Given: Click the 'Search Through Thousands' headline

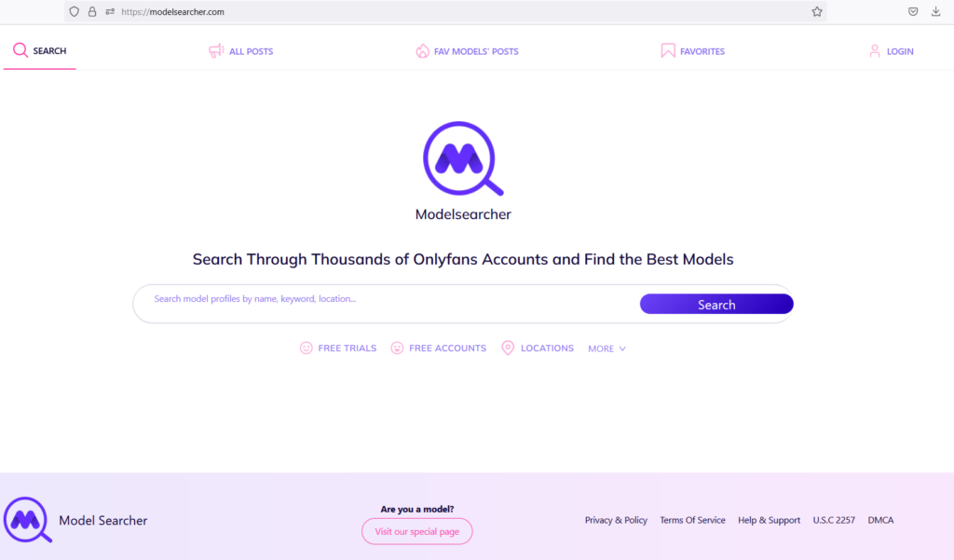Looking at the screenshot, I should coord(463,259).
